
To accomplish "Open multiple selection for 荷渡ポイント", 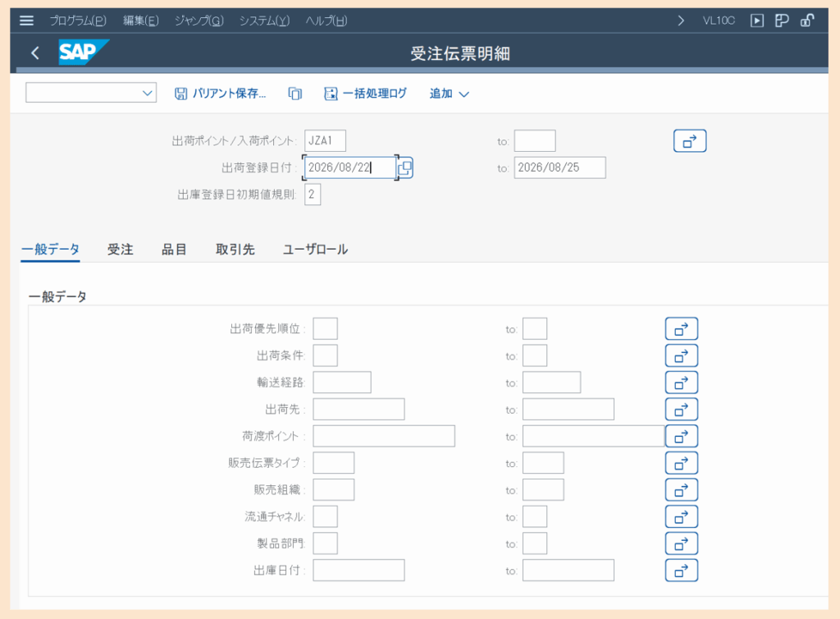I will click(x=682, y=436).
